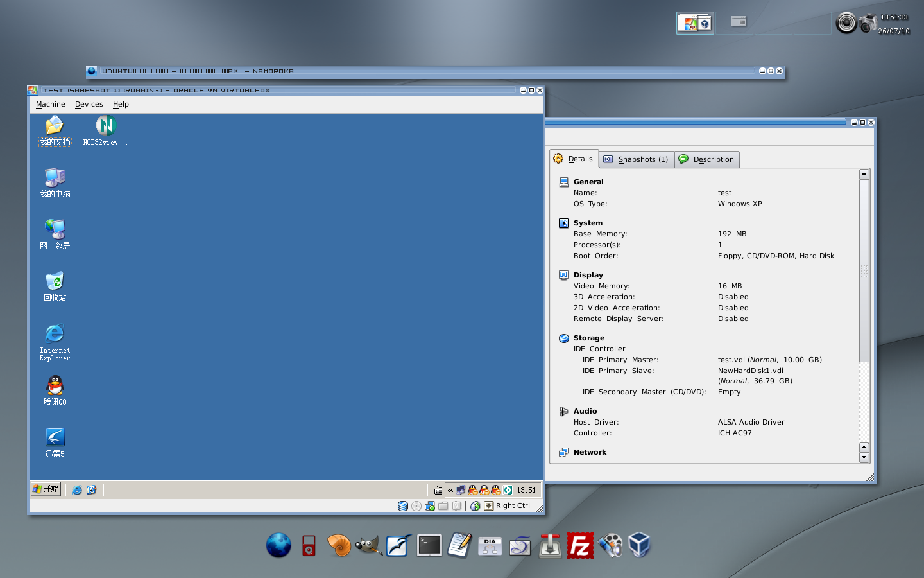Click the Display section header in Details
924x578 pixels.
tap(588, 275)
